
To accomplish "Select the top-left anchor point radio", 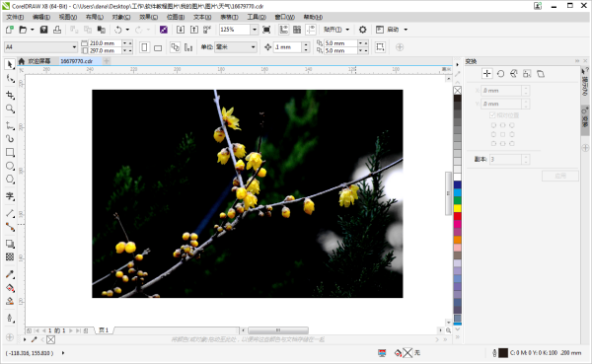I will [x=493, y=125].
